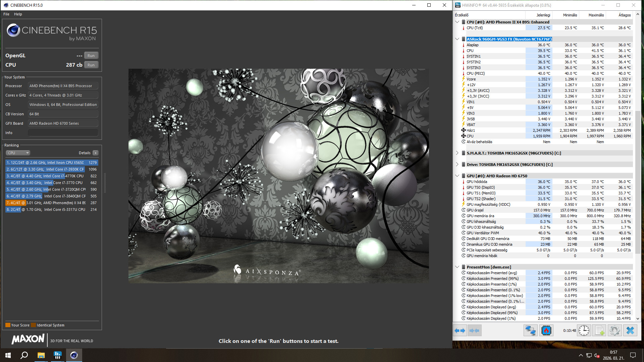This screenshot has height=362, width=644.
Task: Run the CPU benchmark test
Action: (91, 65)
